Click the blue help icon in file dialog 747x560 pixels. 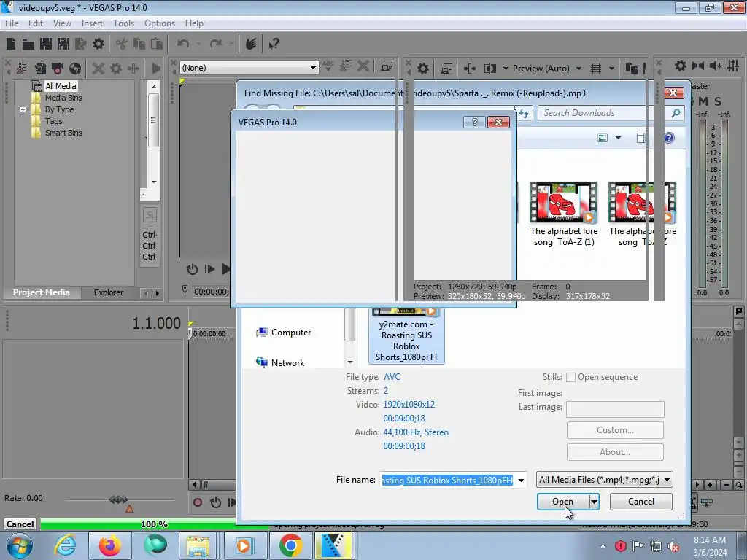point(669,138)
